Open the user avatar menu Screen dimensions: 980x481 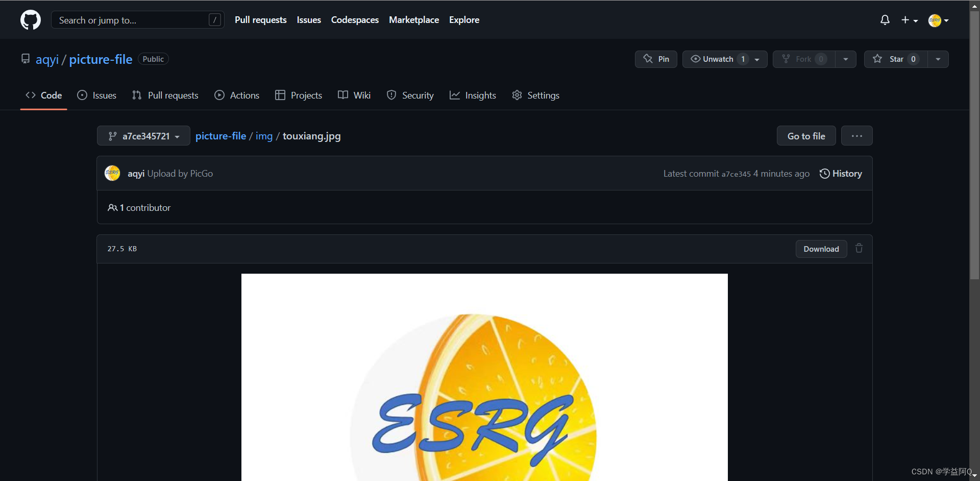click(938, 20)
